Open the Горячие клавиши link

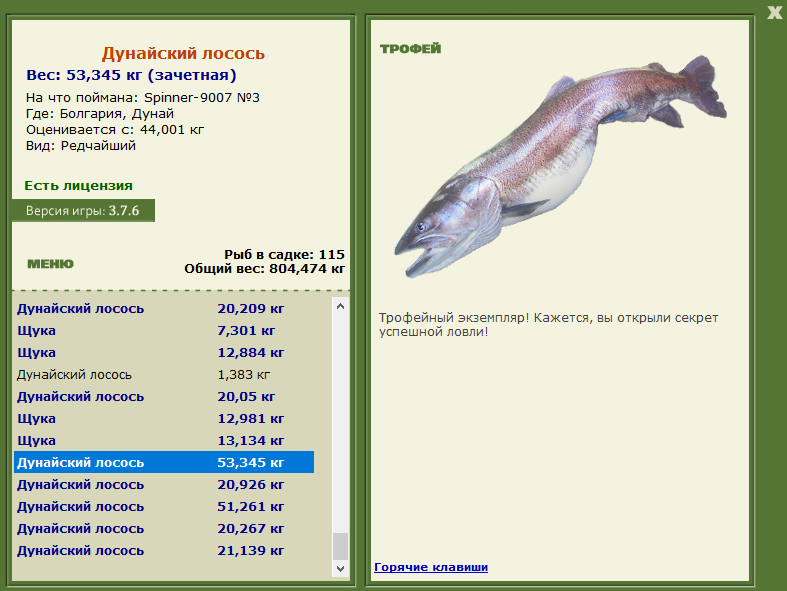tap(431, 567)
